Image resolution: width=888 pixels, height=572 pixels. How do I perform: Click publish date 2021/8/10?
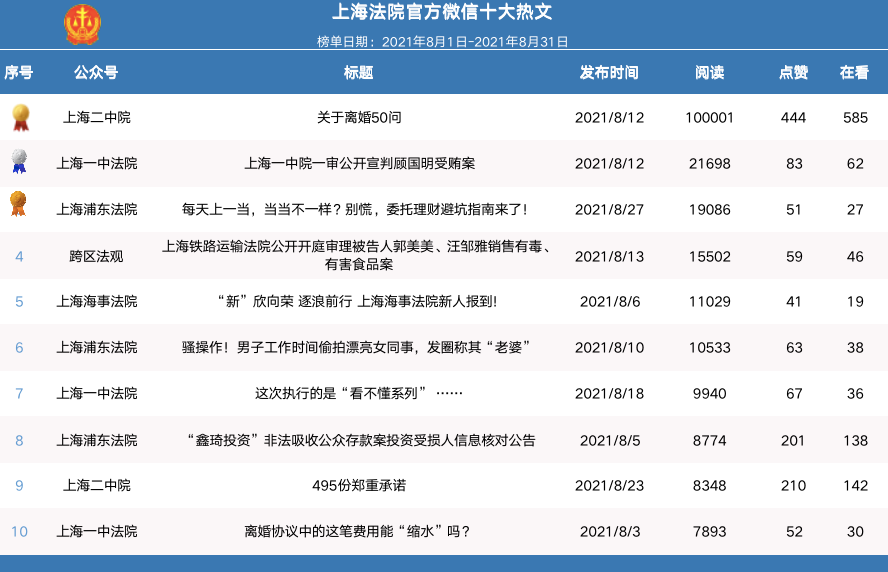609,347
